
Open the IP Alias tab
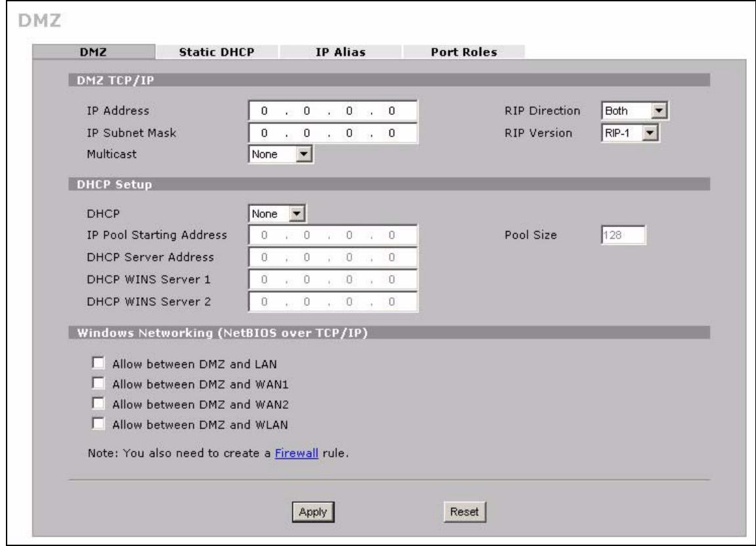pos(340,52)
